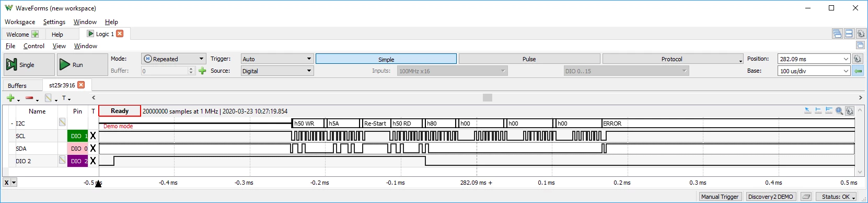
Task: Toggle the Simple trigger mode
Action: [x=386, y=59]
